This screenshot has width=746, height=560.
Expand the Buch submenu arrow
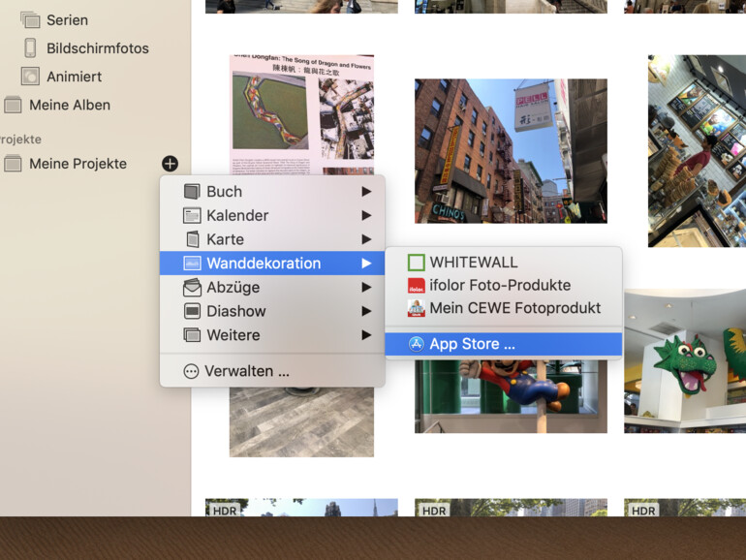coord(366,191)
